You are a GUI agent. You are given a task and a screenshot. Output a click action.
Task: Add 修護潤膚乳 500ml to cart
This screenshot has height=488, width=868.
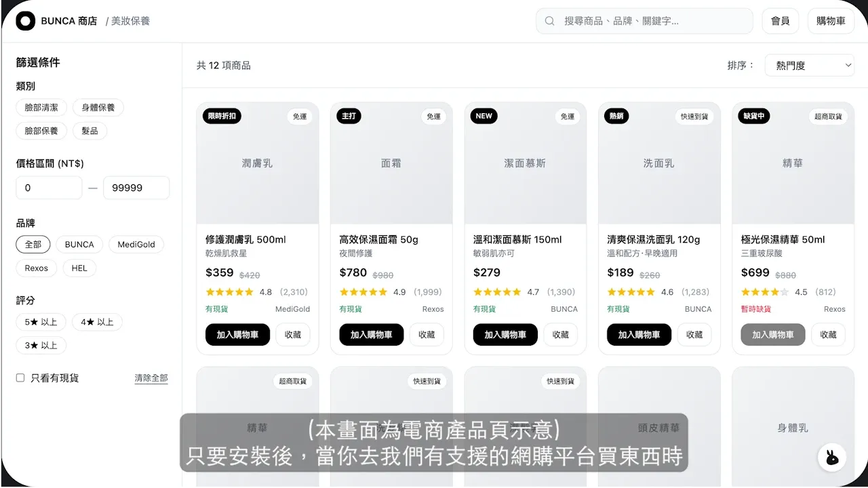pos(237,335)
